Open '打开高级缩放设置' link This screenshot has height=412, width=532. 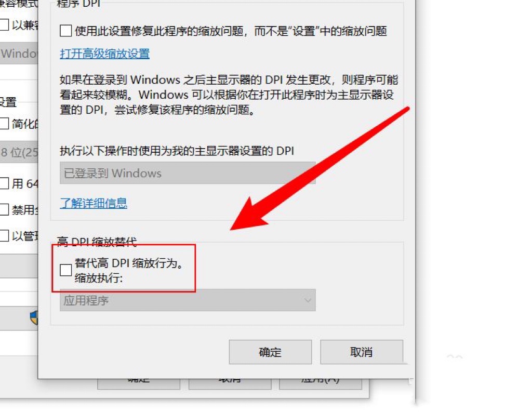click(x=104, y=54)
